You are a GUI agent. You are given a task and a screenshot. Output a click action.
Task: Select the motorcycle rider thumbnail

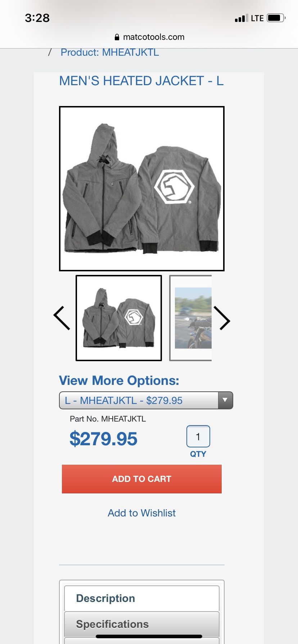click(x=191, y=318)
